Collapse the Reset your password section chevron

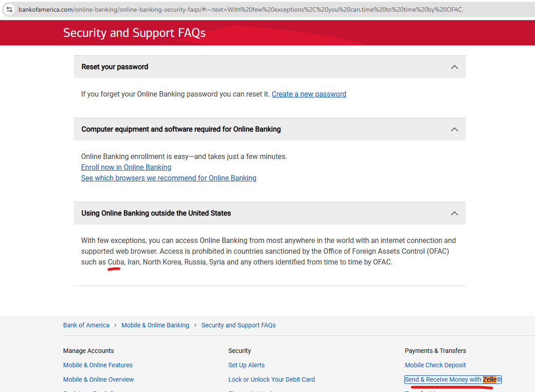[x=454, y=67]
